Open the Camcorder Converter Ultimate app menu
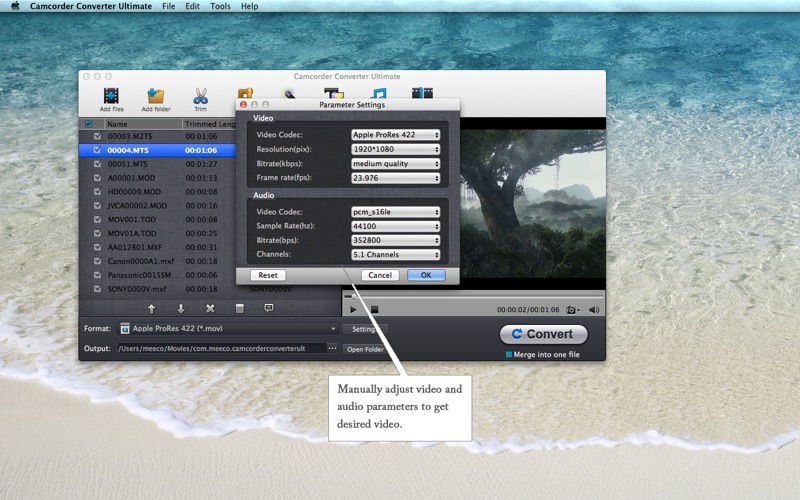 click(x=91, y=6)
